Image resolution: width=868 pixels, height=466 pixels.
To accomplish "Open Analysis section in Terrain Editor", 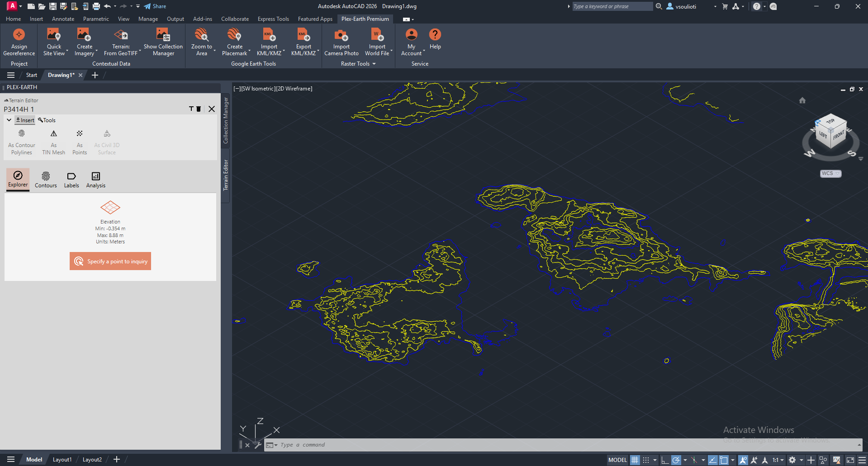I will click(x=96, y=180).
